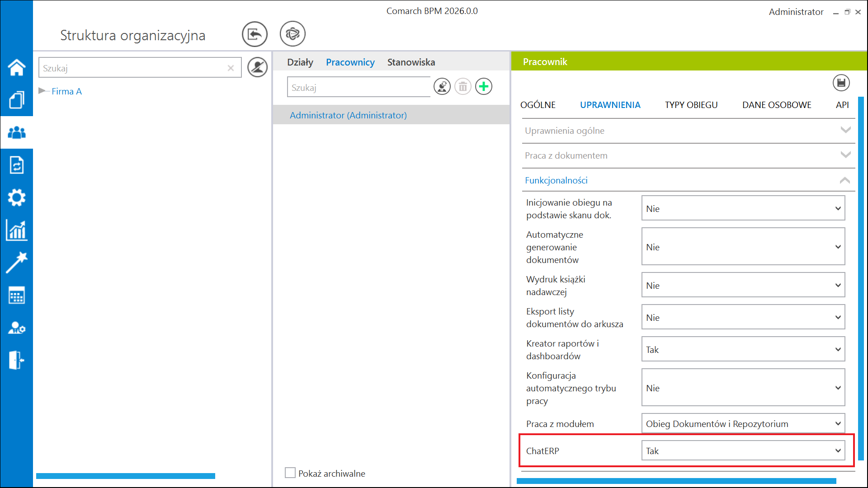This screenshot has width=868, height=488.
Task: Select Administrator (Administrator) employee entry
Action: [348, 115]
